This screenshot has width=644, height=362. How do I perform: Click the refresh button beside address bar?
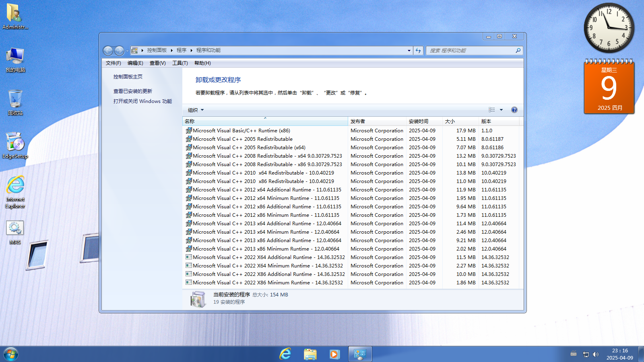[x=418, y=51]
